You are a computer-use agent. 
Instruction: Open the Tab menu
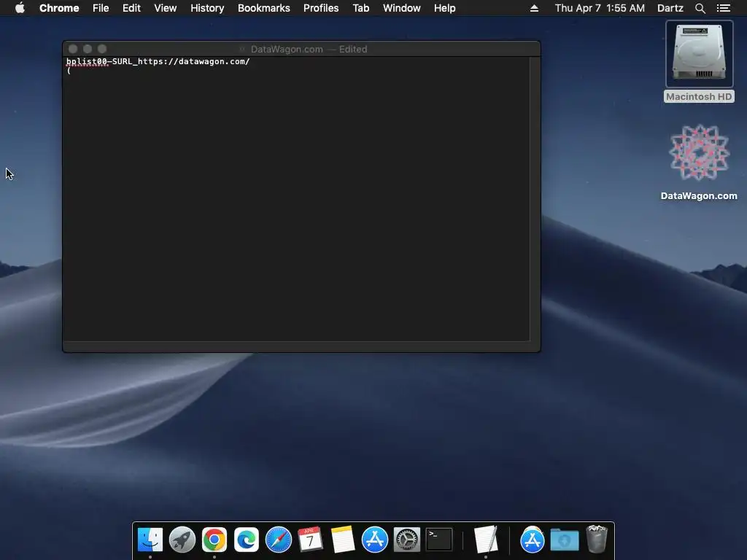click(360, 8)
